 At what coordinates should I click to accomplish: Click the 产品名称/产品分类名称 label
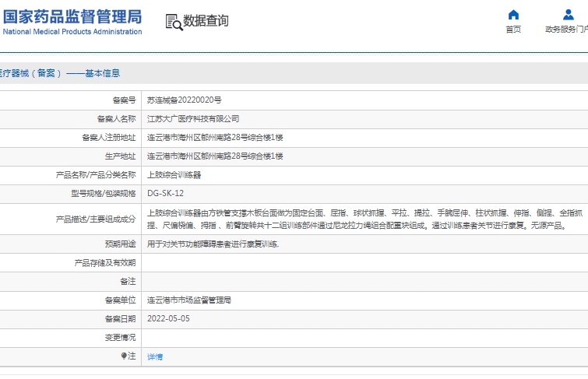coord(96,175)
